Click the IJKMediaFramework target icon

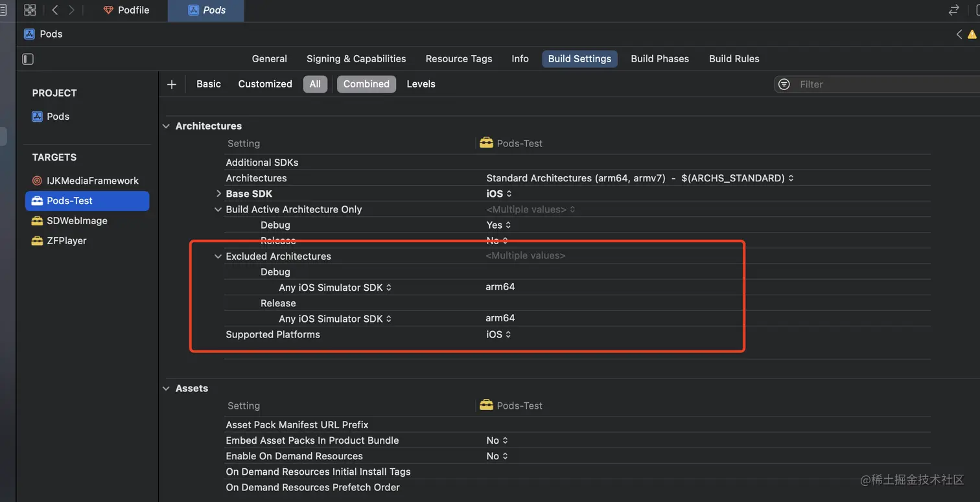point(37,181)
